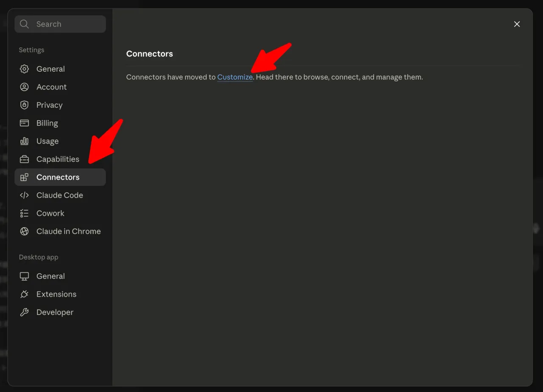Click the Billing card icon

(x=25, y=123)
